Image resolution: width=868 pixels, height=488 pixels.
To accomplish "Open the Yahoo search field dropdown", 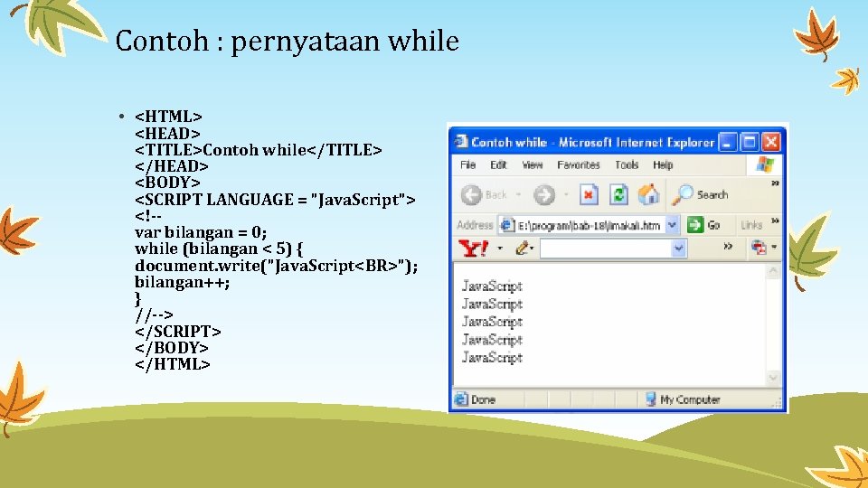I will point(679,249).
